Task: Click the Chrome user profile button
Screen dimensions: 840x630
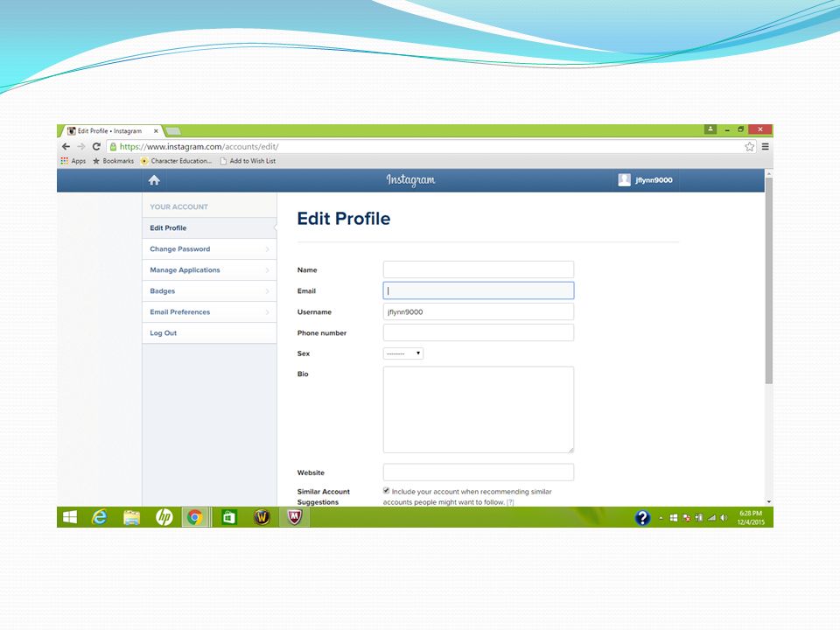Action: point(710,129)
